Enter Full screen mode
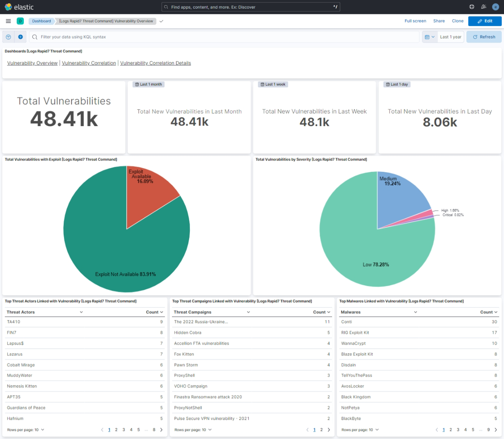Image resolution: width=504 pixels, height=439 pixels. click(x=415, y=21)
